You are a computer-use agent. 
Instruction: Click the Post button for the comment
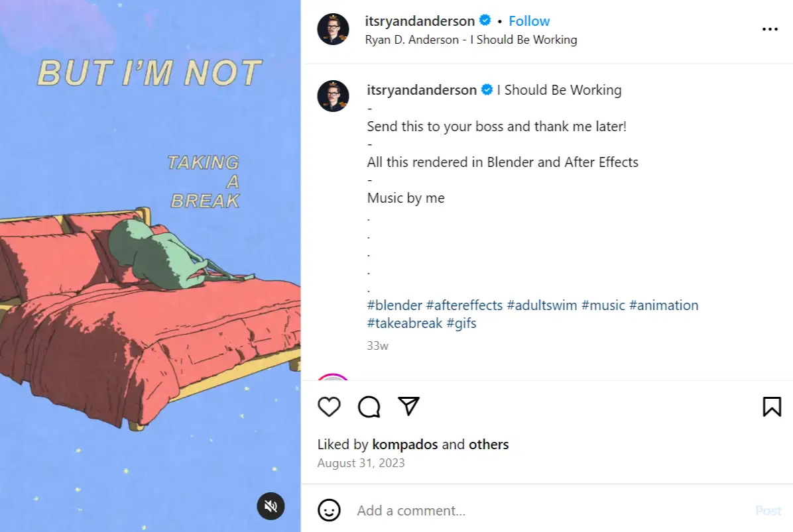tap(768, 510)
